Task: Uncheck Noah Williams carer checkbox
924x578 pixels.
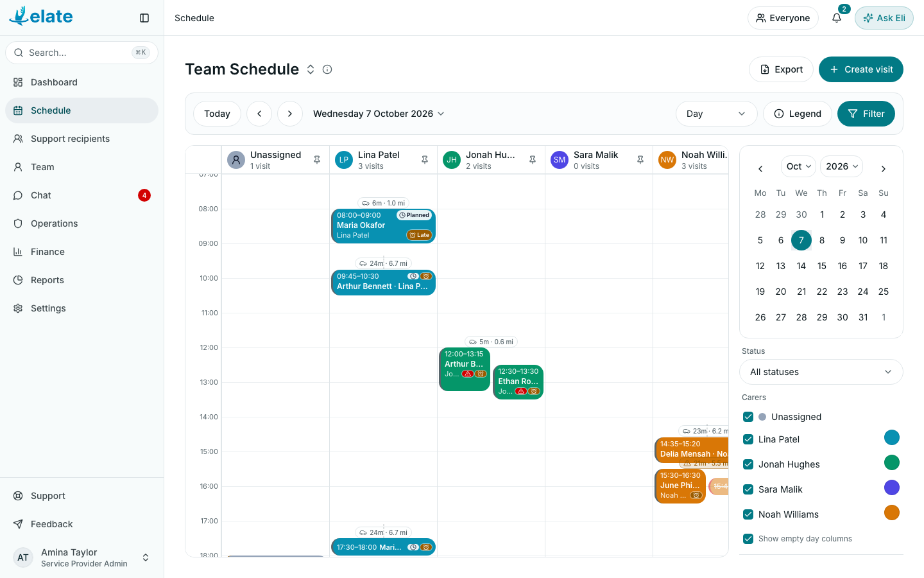Action: (x=748, y=514)
